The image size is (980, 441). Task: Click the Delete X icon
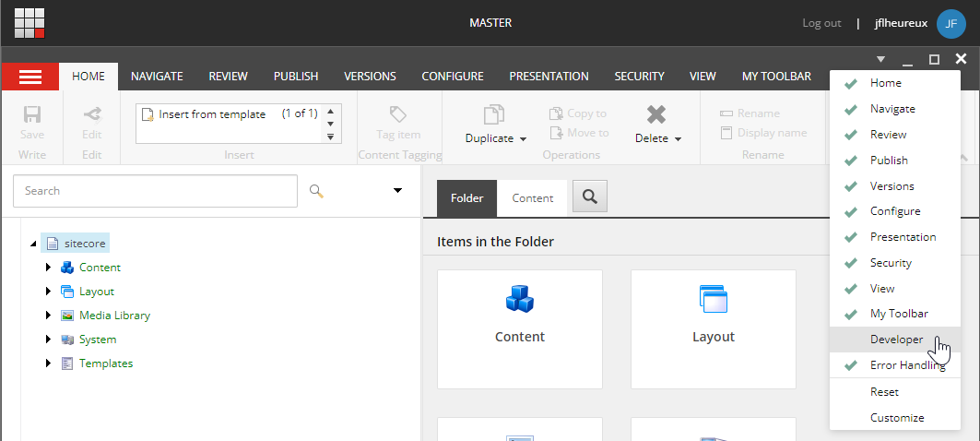tap(656, 114)
